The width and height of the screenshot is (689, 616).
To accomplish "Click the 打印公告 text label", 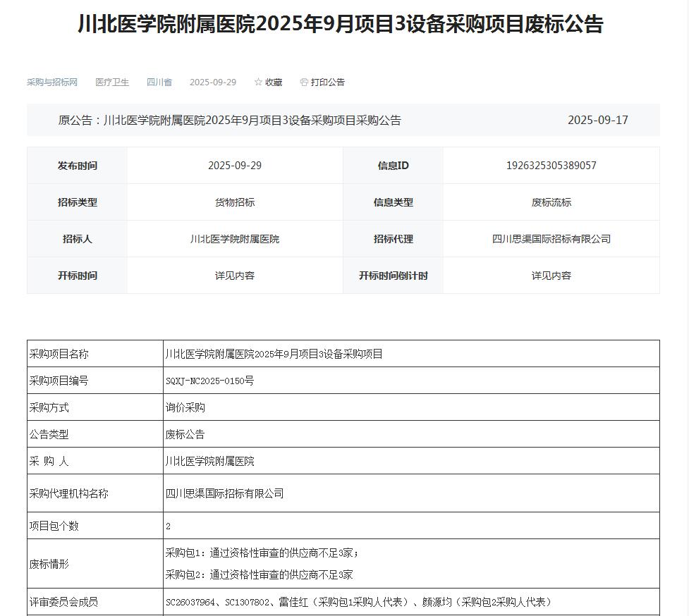I will [x=328, y=82].
